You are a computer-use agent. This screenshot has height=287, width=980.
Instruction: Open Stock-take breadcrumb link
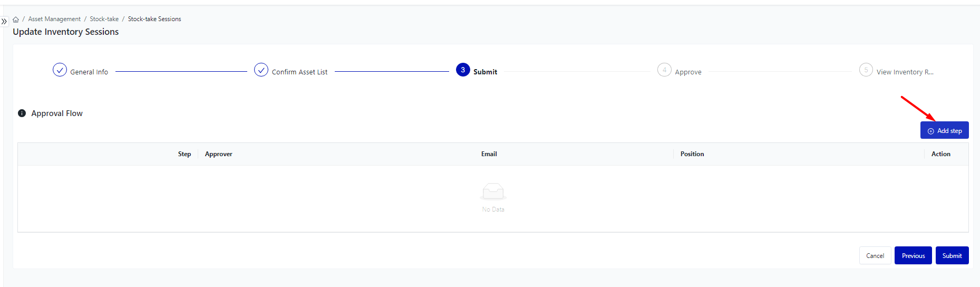coord(104,19)
